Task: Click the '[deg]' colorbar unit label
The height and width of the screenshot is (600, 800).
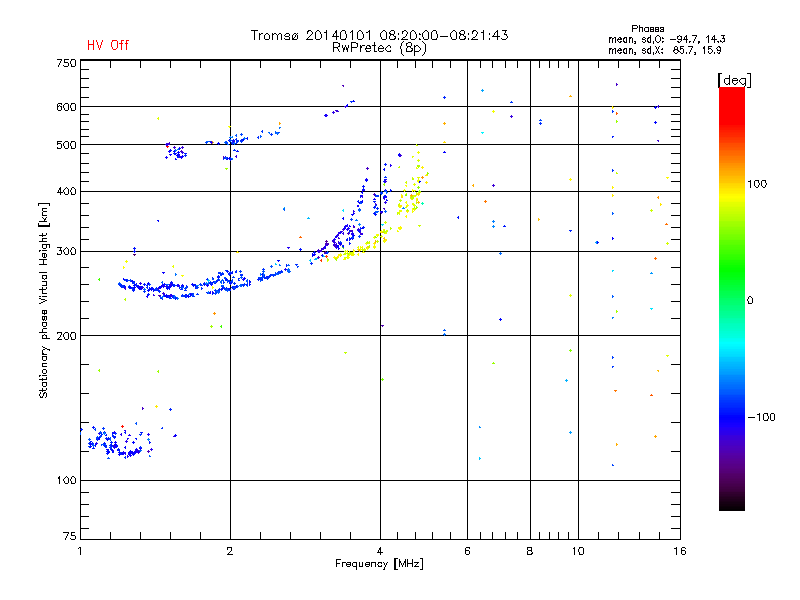Action: coord(734,80)
